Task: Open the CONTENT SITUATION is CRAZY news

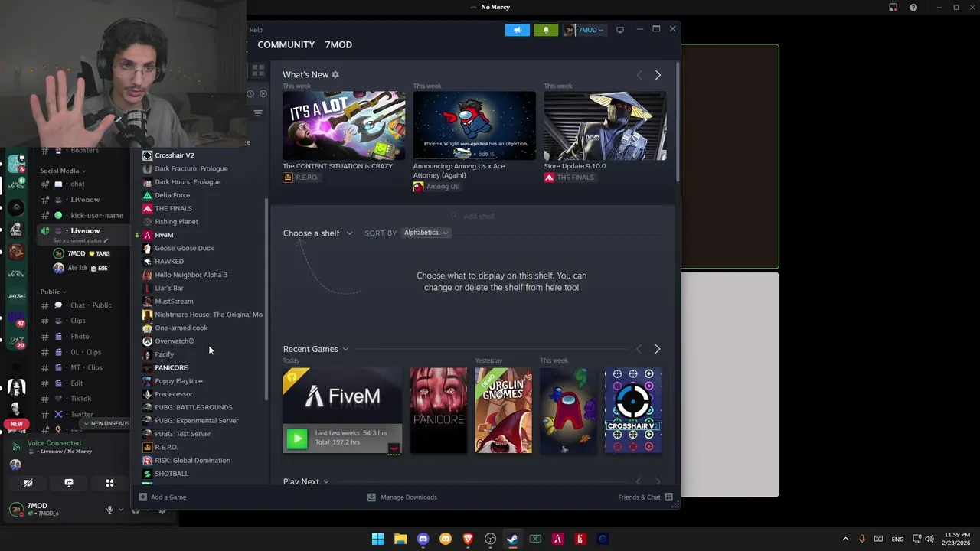Action: 344,126
